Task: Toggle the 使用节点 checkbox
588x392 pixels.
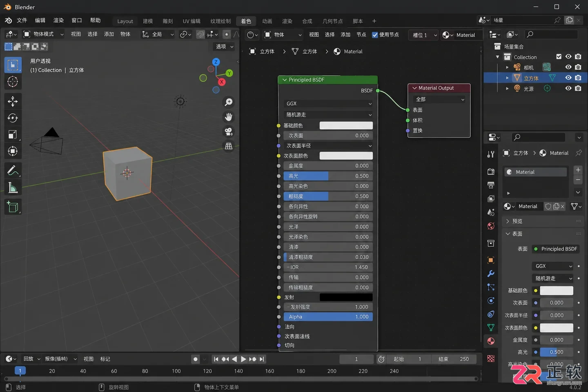Action: (375, 35)
